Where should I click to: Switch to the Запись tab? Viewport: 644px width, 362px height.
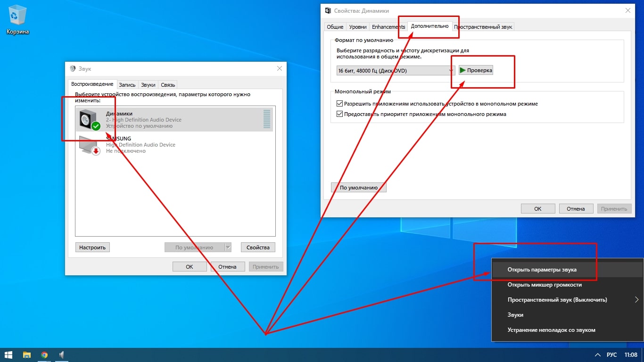pos(127,85)
